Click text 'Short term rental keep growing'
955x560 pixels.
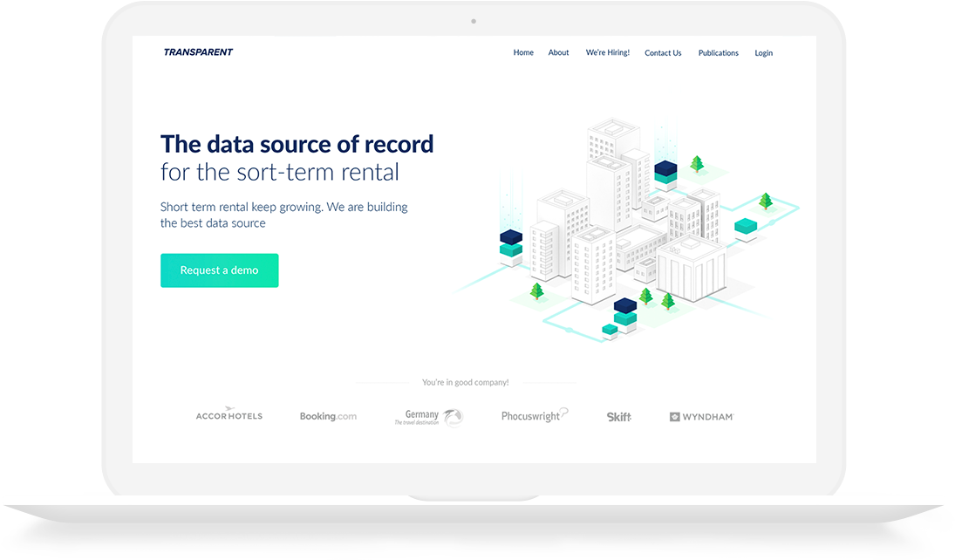pyautogui.click(x=242, y=207)
